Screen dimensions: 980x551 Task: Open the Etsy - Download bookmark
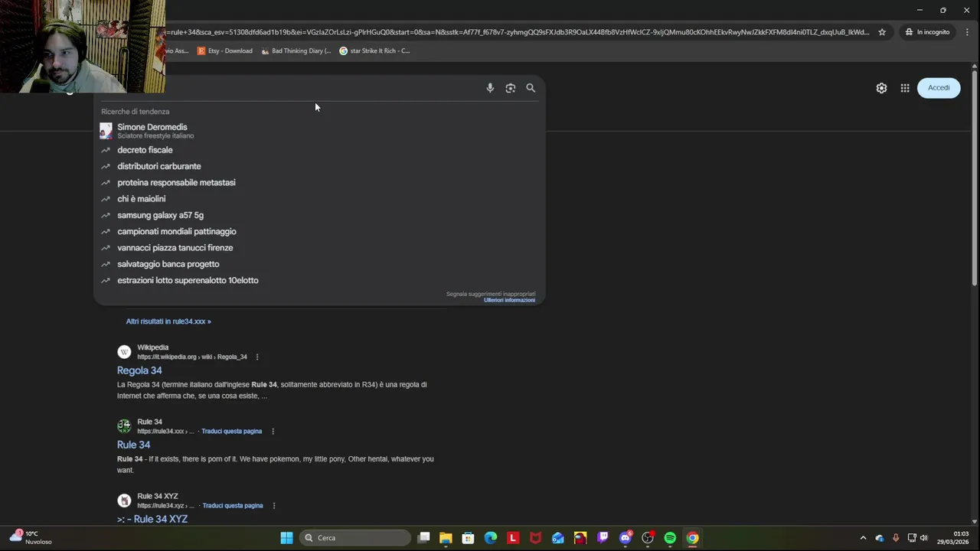(225, 51)
